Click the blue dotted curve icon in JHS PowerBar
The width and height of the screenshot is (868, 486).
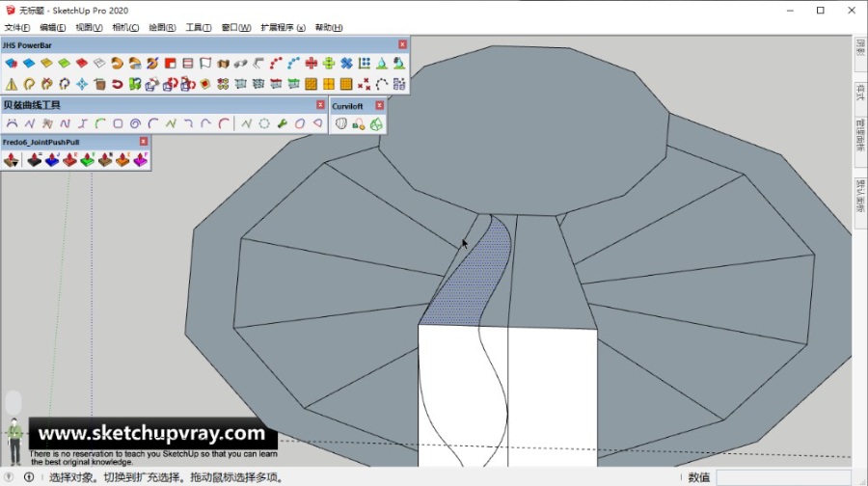293,63
